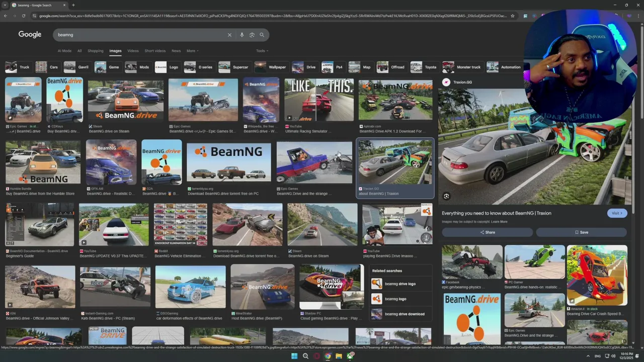Select the Images tab

coord(115,51)
